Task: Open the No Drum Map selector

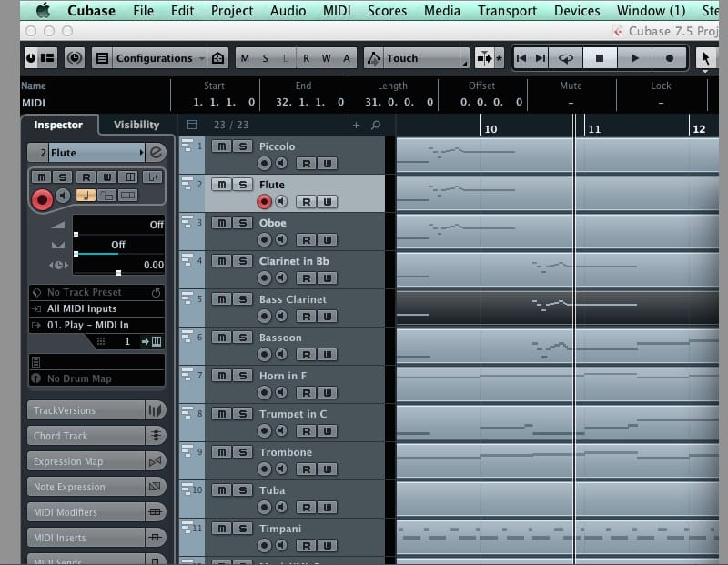Action: (96, 378)
